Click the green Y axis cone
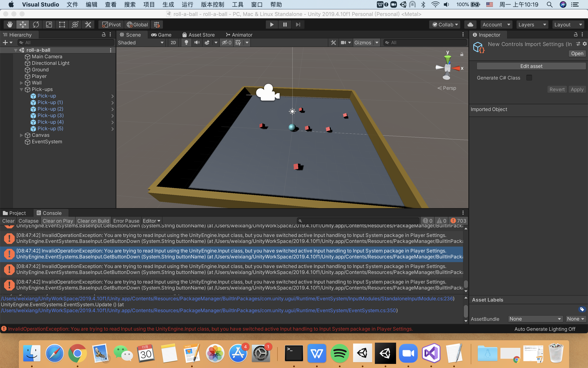 pos(448,59)
